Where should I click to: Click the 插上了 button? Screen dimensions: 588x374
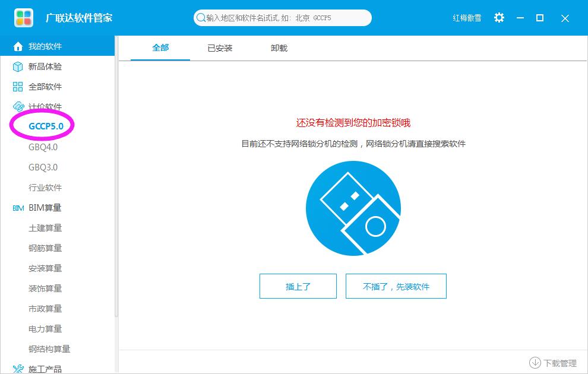[x=298, y=286]
